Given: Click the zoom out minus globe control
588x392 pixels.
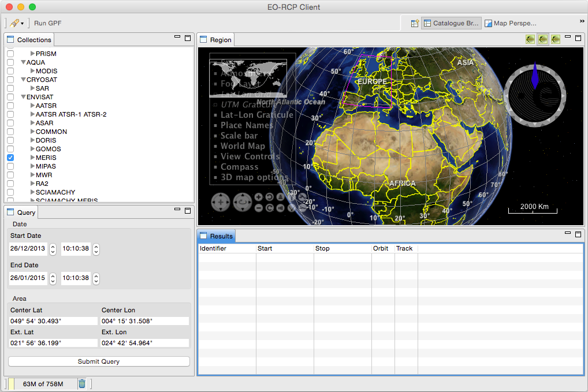Looking at the screenshot, I should point(258,207).
